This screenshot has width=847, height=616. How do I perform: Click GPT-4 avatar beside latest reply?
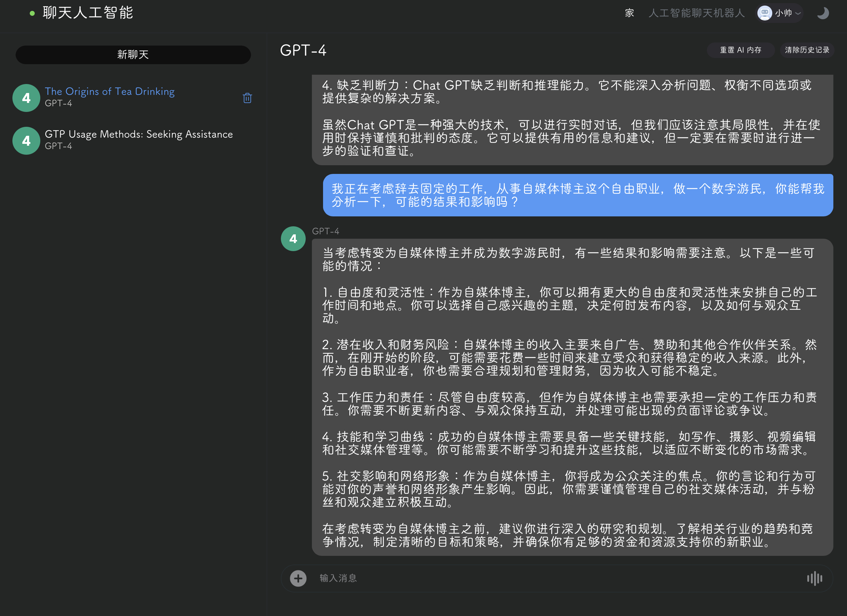[293, 239]
